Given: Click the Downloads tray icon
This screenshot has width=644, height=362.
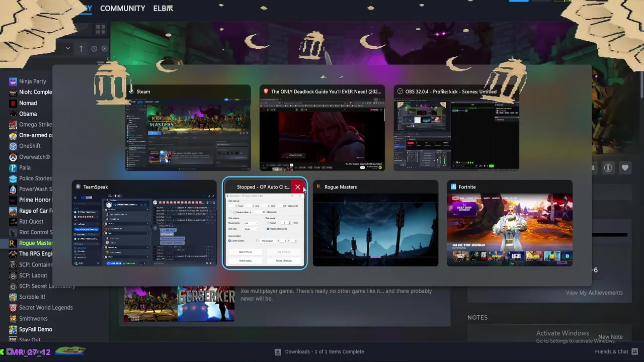Looking at the screenshot, I should point(278,352).
